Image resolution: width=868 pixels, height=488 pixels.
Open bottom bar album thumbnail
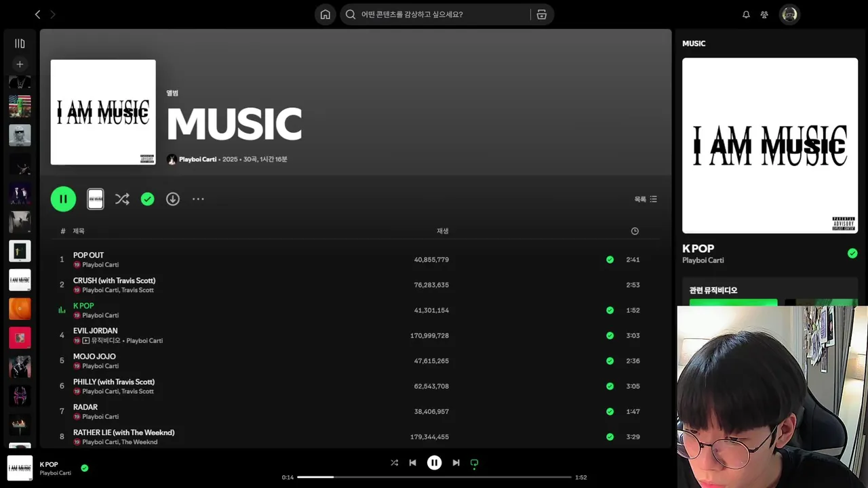(20, 468)
